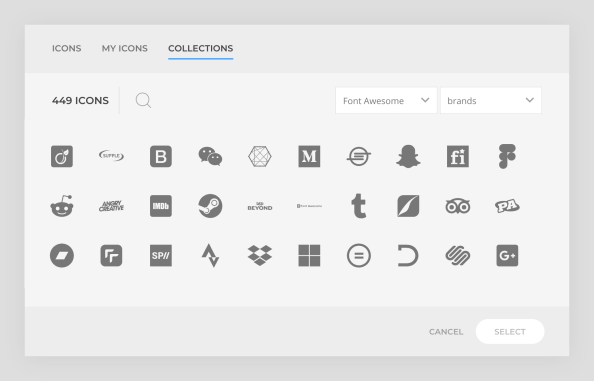594x381 pixels.
Task: Pick the Reddit alien icon
Action: (62, 206)
